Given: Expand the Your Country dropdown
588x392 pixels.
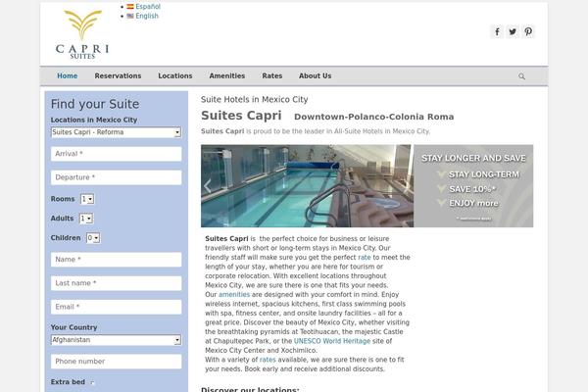Looking at the screenshot, I should [x=116, y=340].
